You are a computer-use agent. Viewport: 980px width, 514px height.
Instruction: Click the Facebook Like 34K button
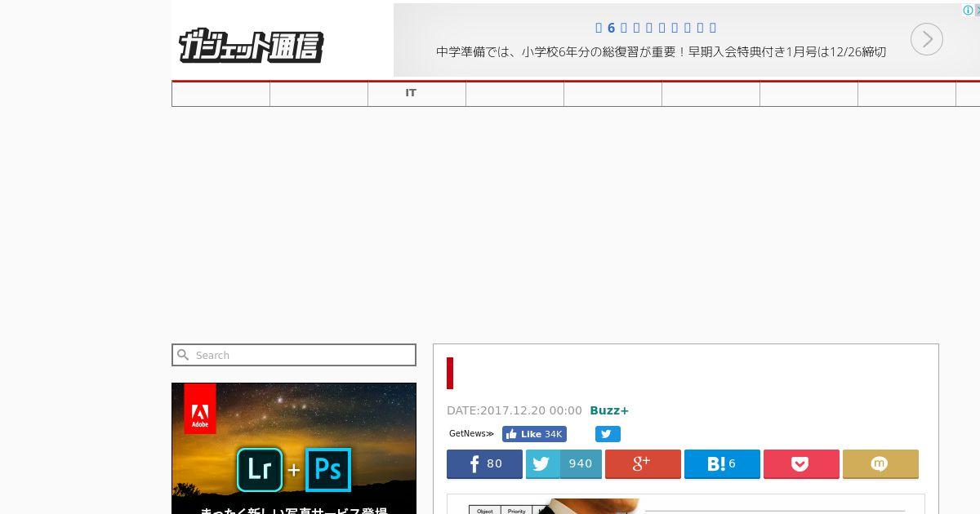click(x=534, y=434)
